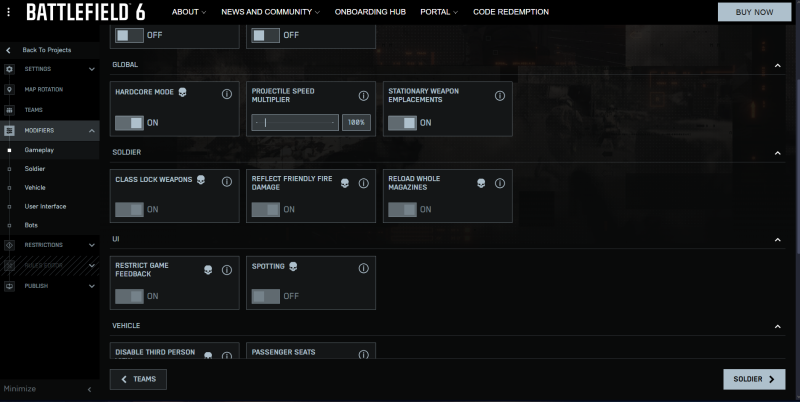Click the Map Rotation pin icon

[9, 89]
